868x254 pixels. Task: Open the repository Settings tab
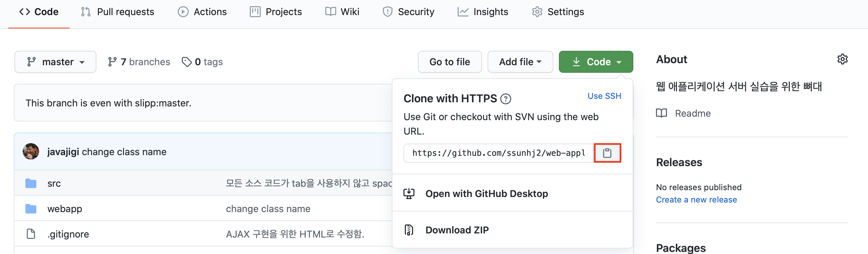[x=558, y=12]
